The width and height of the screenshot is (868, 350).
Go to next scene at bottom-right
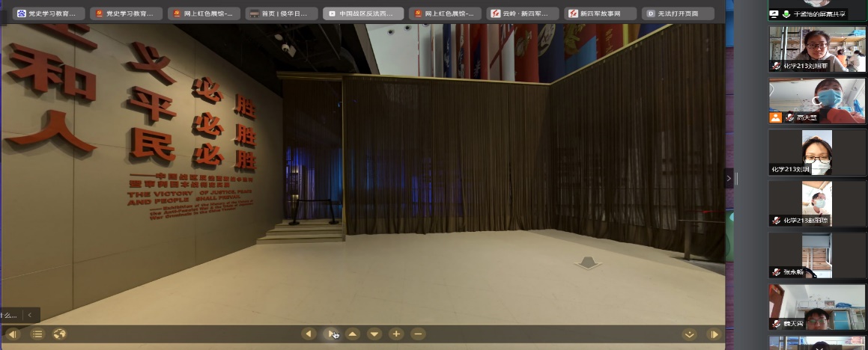tap(714, 334)
